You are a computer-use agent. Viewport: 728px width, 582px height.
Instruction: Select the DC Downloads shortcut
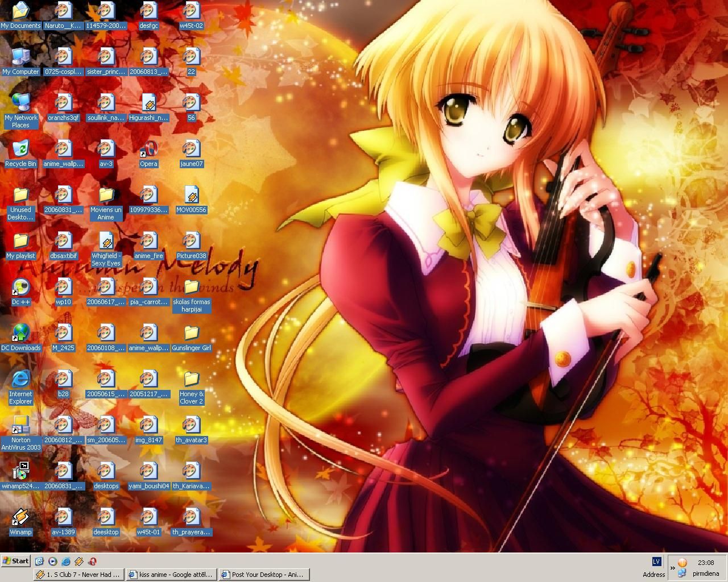20,338
